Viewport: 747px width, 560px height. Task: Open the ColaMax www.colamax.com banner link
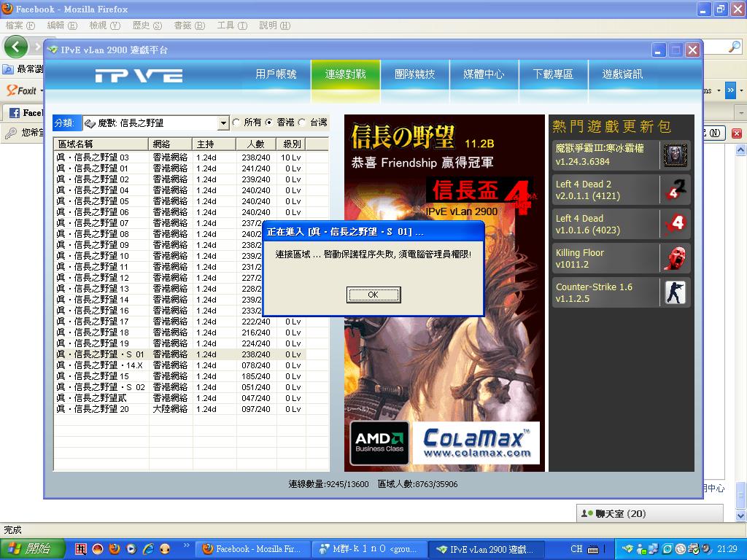(x=476, y=443)
